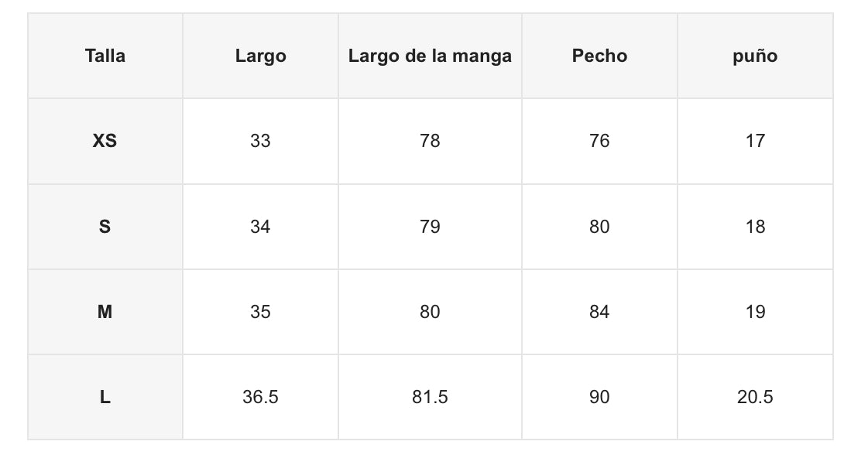Select the Pecho column header
Viewport: 868px width, 455px height.
599,56
